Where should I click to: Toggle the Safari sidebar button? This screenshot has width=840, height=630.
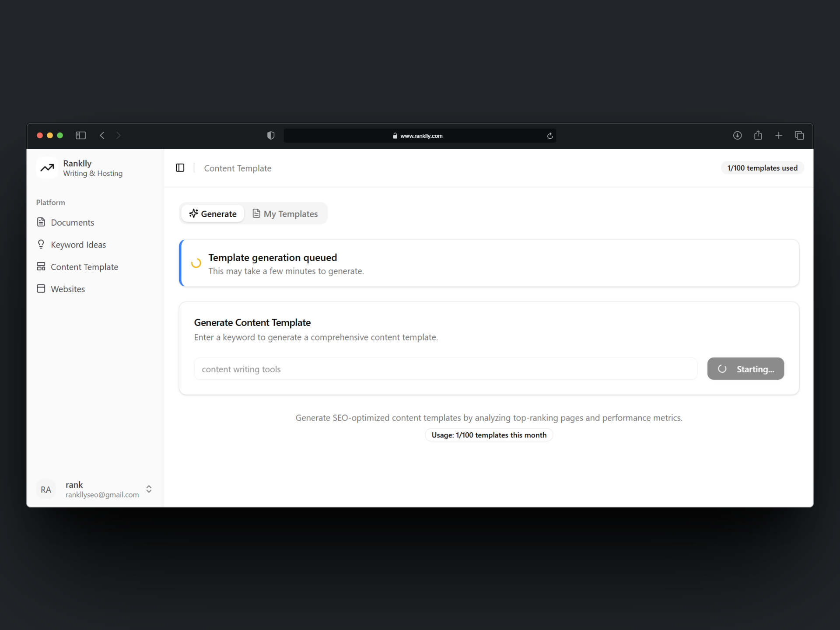tap(80, 136)
